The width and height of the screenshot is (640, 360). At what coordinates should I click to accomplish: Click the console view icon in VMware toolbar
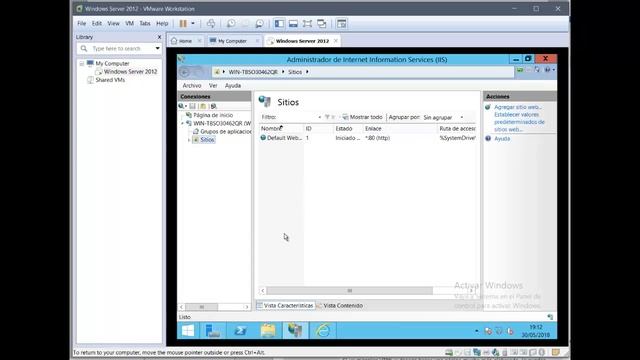342,24
